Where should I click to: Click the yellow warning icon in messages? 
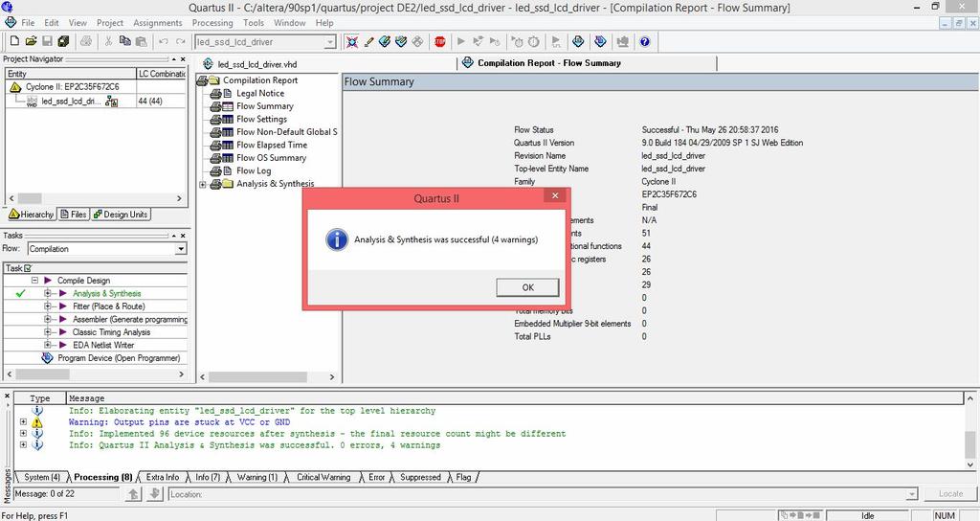(x=37, y=422)
